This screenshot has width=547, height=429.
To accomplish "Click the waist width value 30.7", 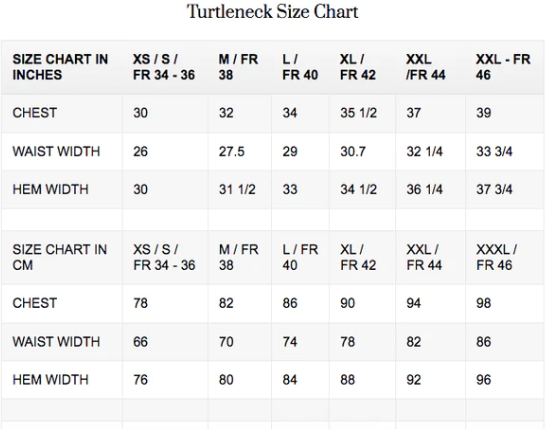I will [x=353, y=152].
